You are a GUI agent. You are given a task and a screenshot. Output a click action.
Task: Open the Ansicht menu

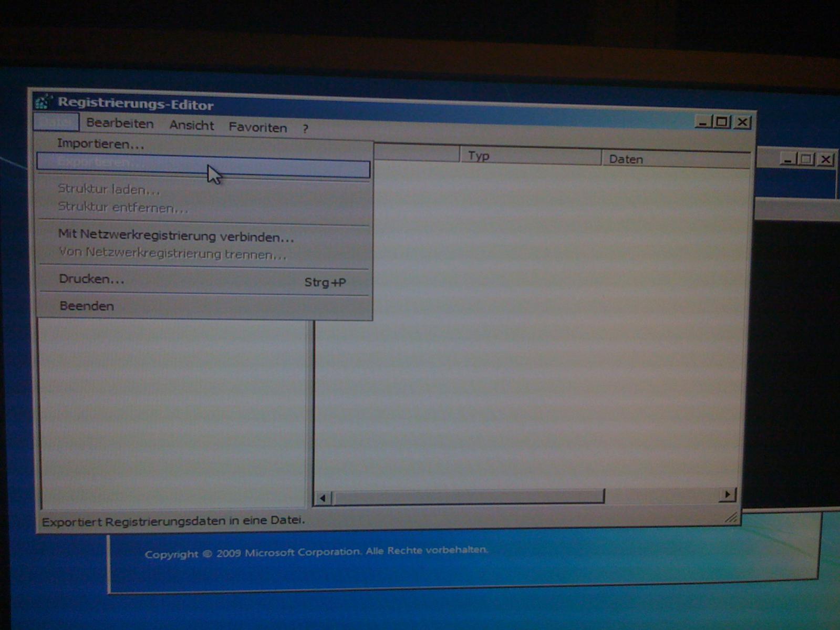tap(191, 126)
